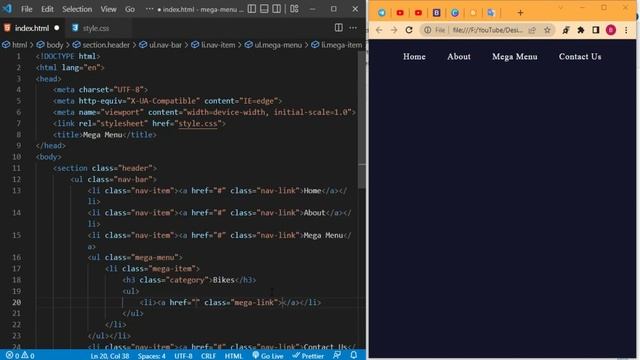Viewport: 640px width, 360px height.
Task: Open Customize Layout icon
Action: tap(294, 9)
